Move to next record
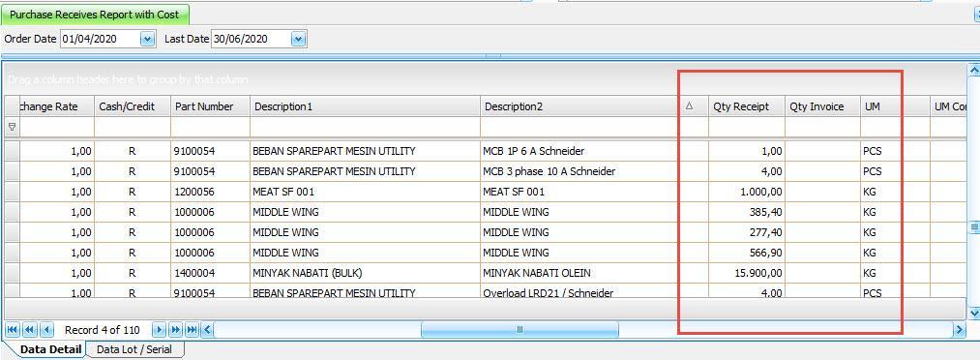Image resolution: width=980 pixels, height=360 pixels. [x=160, y=330]
